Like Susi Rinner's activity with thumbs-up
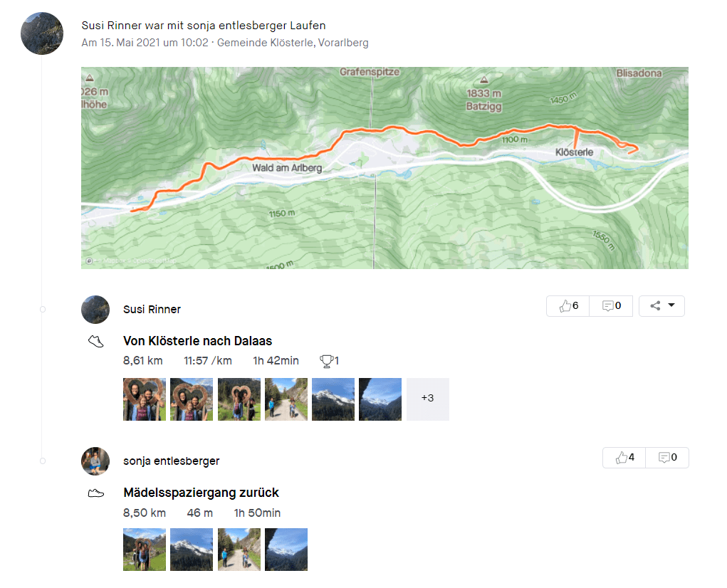 (568, 306)
